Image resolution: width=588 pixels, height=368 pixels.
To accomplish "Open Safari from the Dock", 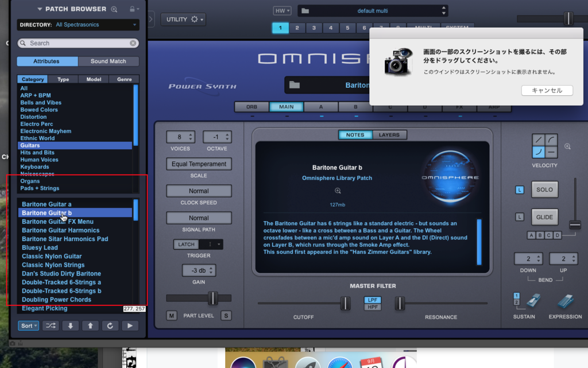I will (340, 362).
